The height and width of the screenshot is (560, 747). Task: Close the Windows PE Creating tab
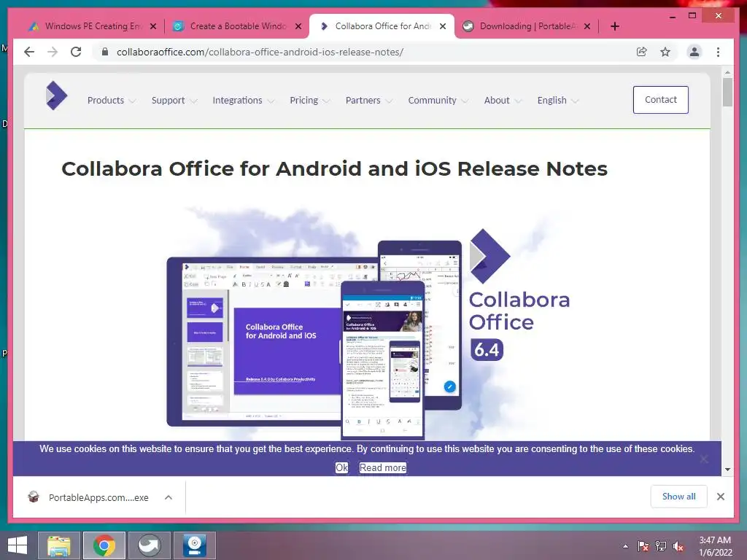(x=153, y=26)
